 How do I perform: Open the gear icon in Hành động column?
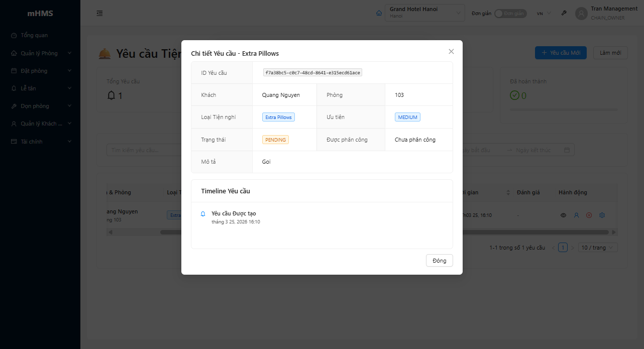602,215
